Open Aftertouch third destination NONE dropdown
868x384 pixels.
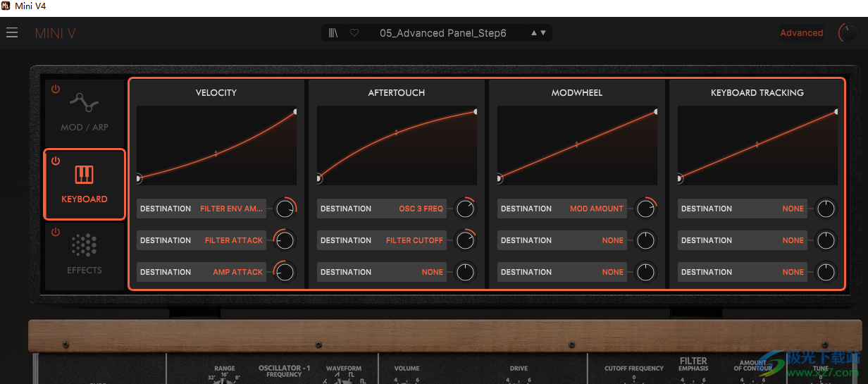pyautogui.click(x=382, y=272)
